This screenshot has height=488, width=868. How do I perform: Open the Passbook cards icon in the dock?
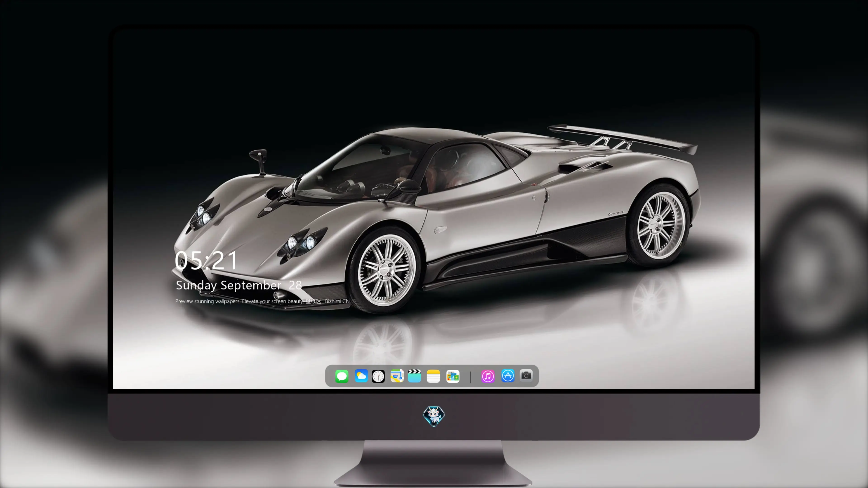tap(453, 376)
